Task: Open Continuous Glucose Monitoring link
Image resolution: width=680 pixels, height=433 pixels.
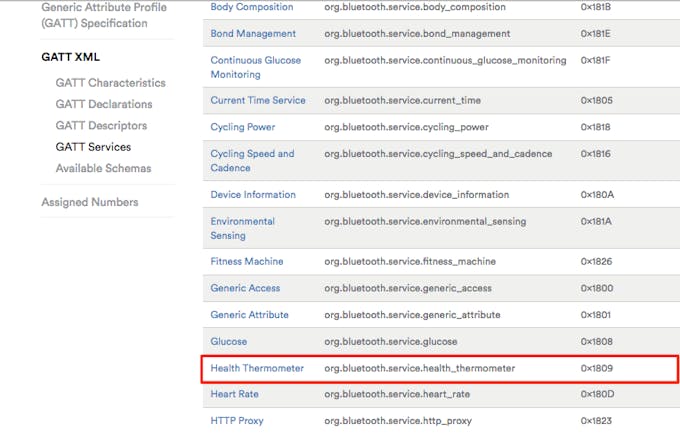Action: [x=255, y=67]
